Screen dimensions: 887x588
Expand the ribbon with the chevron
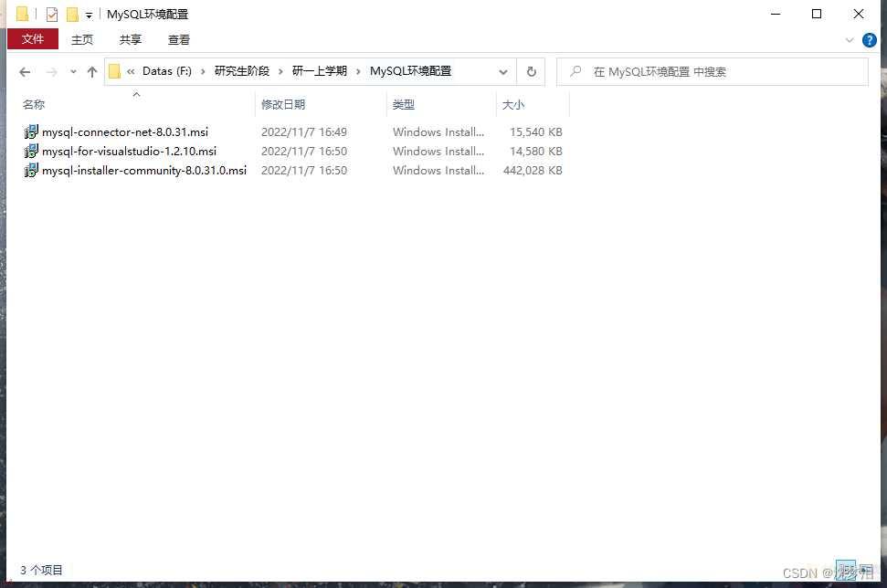(850, 40)
